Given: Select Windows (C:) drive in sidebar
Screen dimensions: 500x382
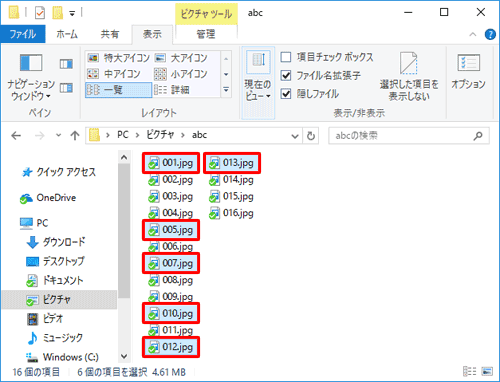Looking at the screenshot, I should coord(63,357).
